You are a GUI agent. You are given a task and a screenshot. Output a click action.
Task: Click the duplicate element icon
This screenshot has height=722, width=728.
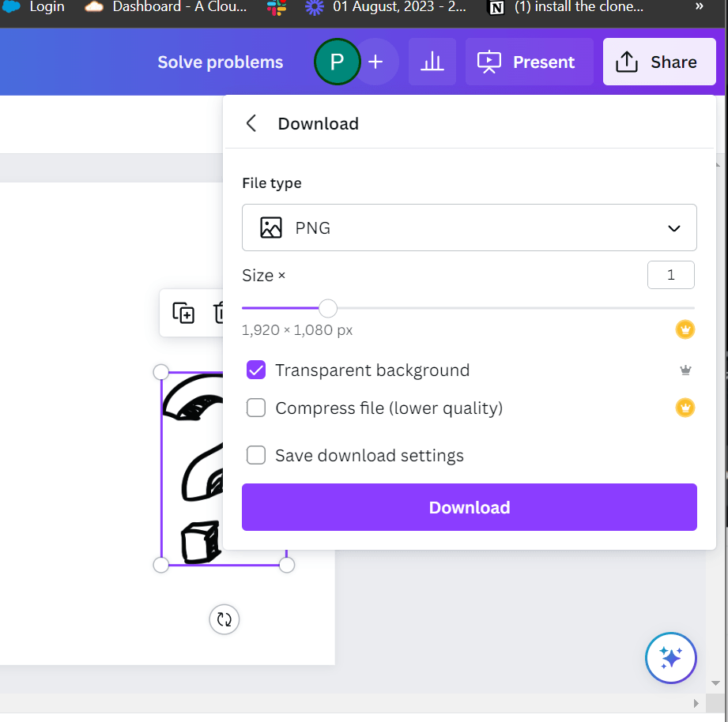click(x=183, y=313)
